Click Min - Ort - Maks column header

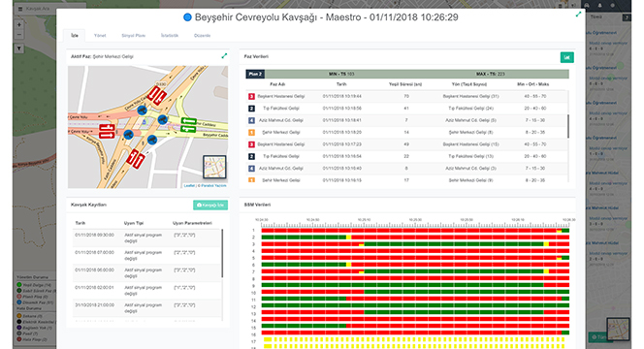[533, 84]
